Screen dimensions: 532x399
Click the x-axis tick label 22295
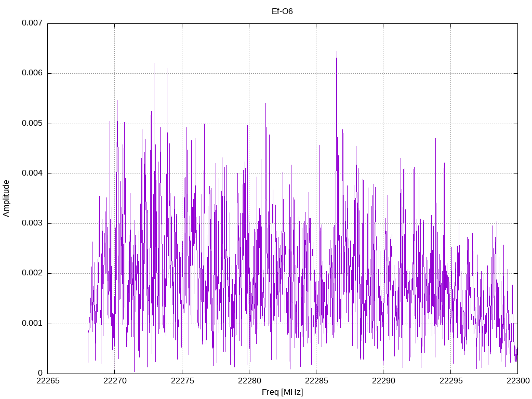click(451, 381)
